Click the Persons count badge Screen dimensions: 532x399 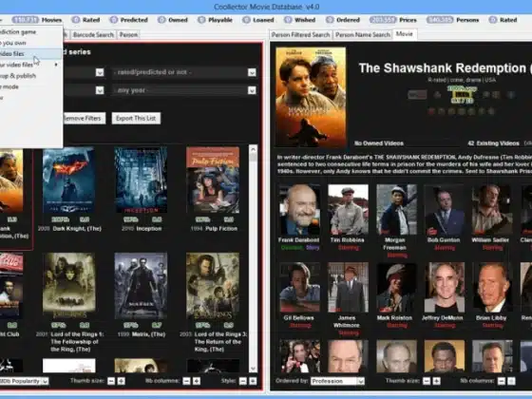(x=440, y=20)
